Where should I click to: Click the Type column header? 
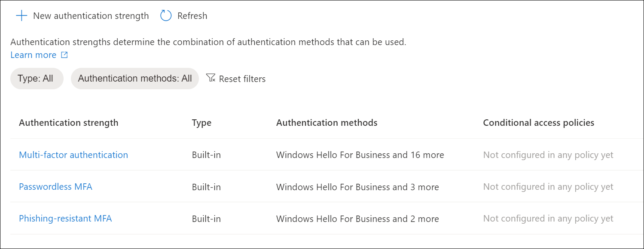[x=201, y=123]
